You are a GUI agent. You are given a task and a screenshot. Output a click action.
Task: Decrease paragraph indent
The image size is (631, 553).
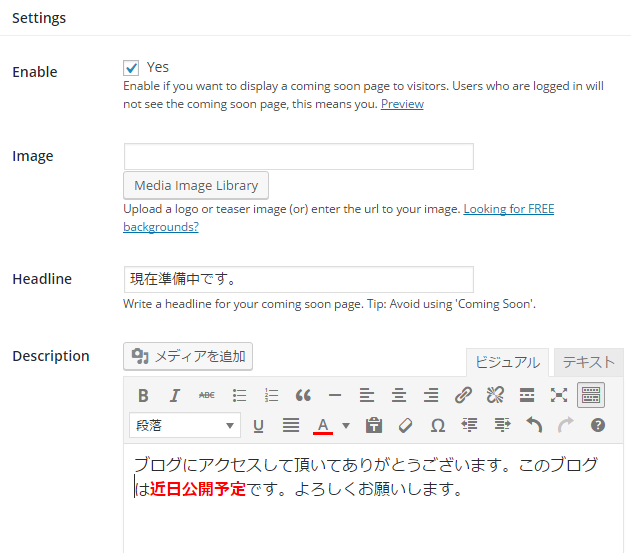click(x=470, y=425)
